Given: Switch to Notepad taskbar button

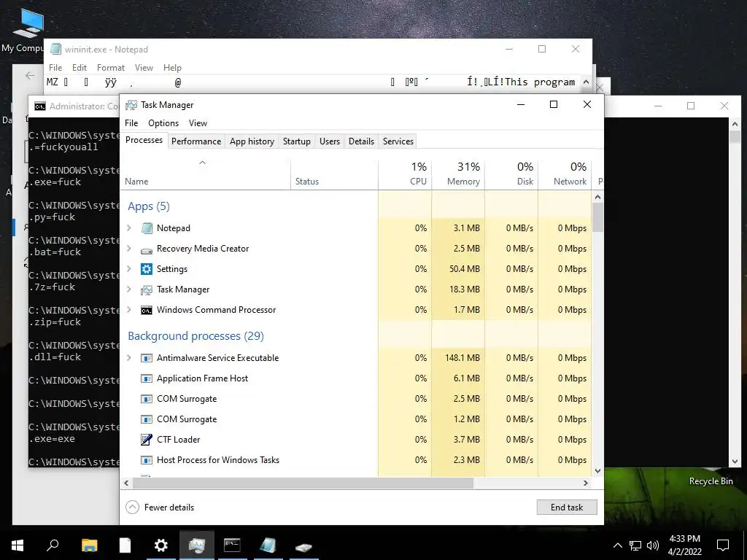Looking at the screenshot, I should tap(268, 545).
